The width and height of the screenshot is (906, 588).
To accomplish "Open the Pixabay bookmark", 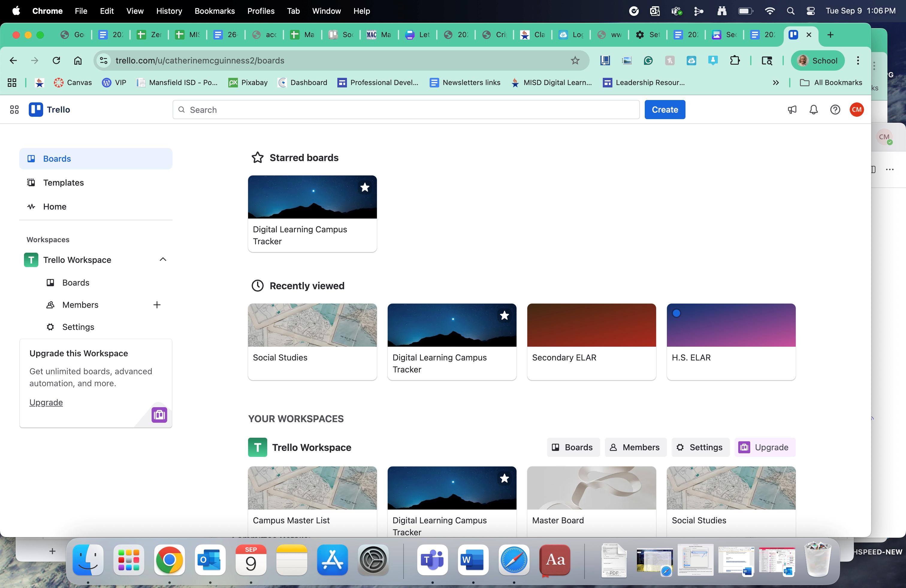I will [x=248, y=83].
